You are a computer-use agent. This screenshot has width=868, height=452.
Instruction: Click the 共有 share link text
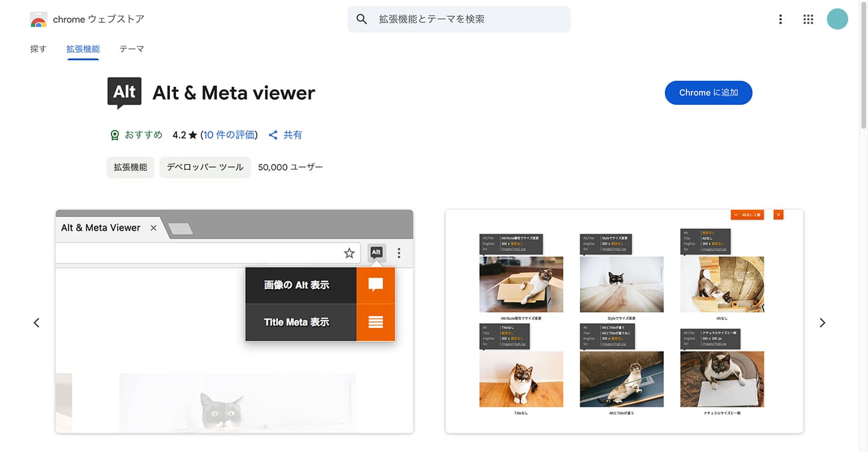(292, 135)
